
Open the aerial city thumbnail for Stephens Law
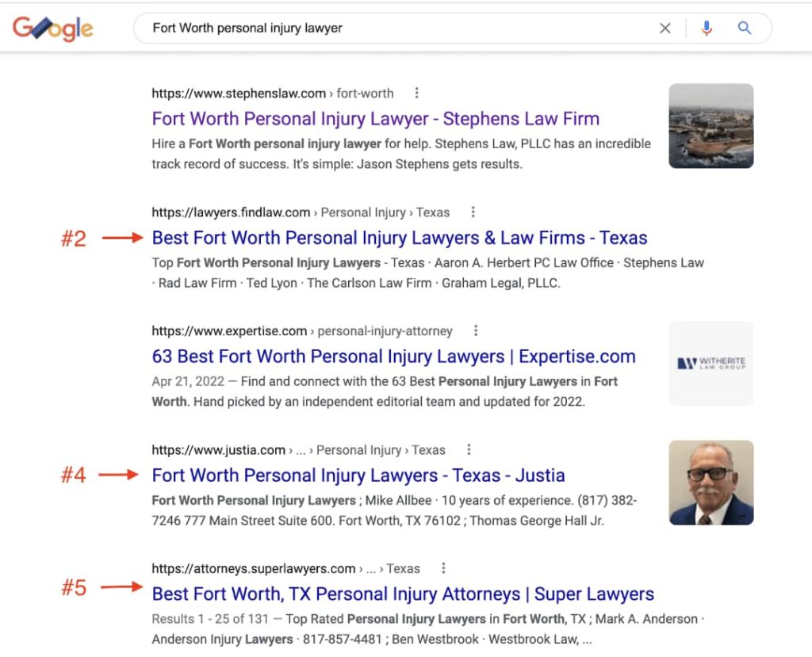(711, 126)
